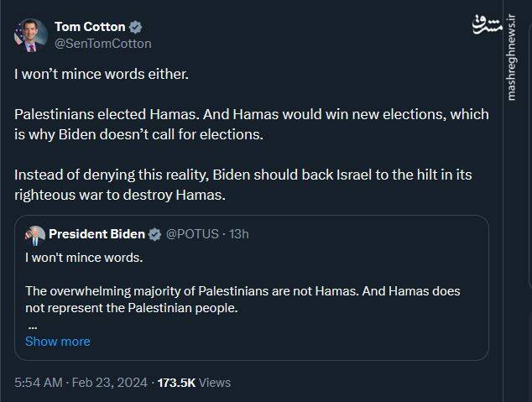Go to the @POTUS handle
This screenshot has width=532, height=402.
pos(194,234)
